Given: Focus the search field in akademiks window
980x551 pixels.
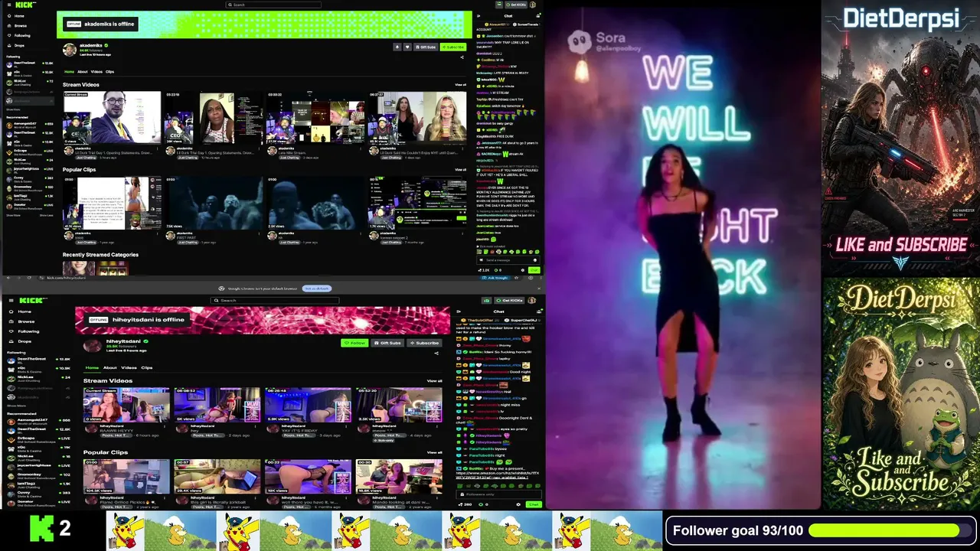Looking at the screenshot, I should (273, 5).
